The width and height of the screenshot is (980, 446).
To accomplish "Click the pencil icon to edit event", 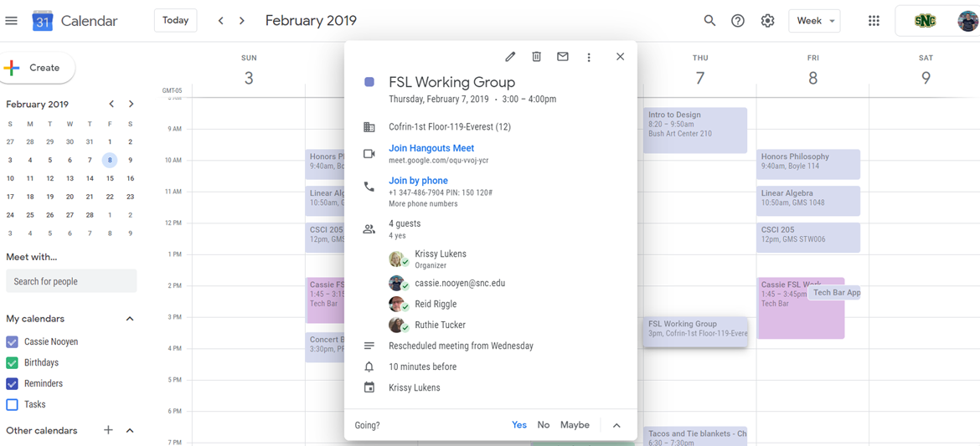I will 510,57.
